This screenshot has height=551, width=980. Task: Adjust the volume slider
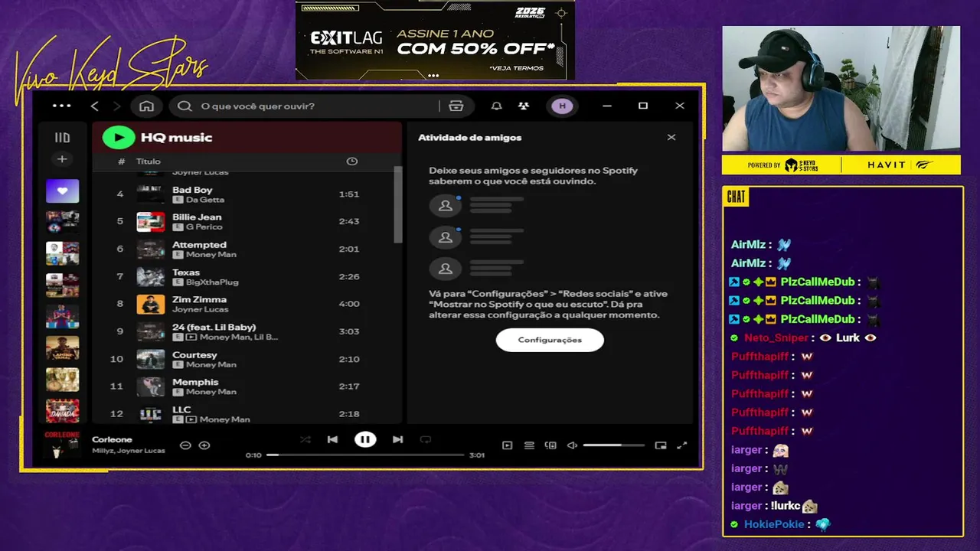point(613,445)
